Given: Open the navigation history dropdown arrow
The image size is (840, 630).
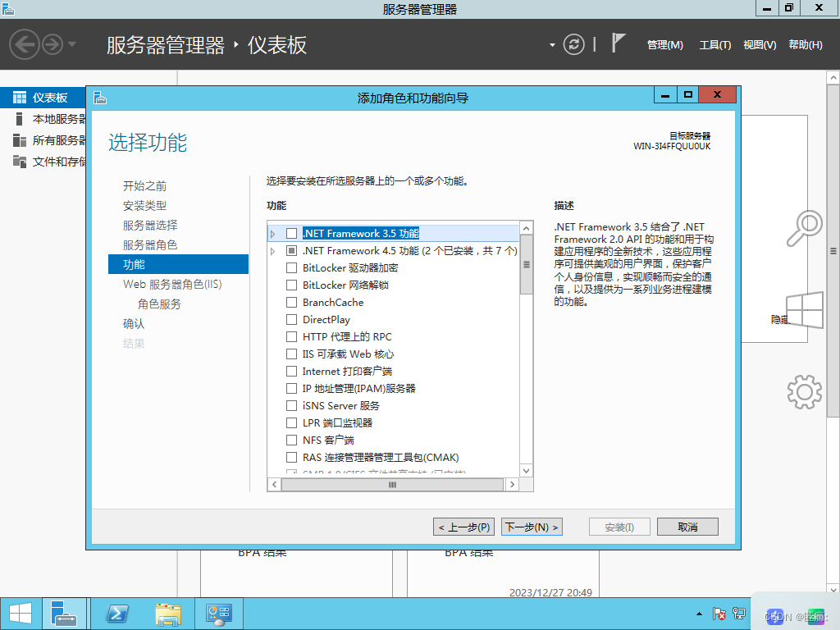Looking at the screenshot, I should click(x=72, y=44).
